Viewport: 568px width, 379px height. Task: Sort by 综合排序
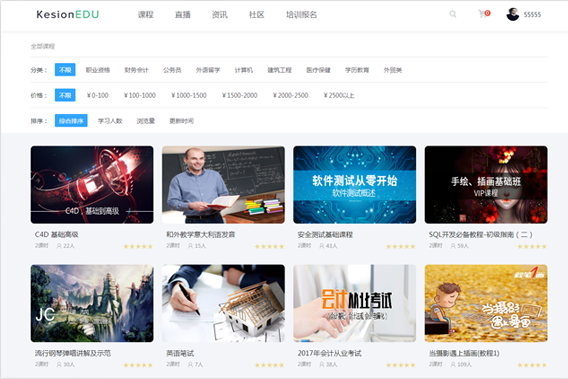[71, 121]
